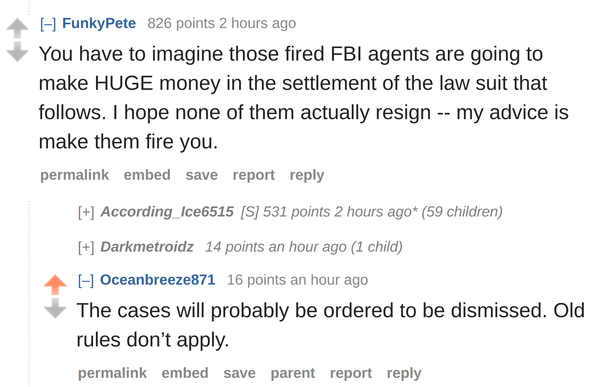Open Oceanbreeze871's user profile
The image size is (594, 387).
(158, 280)
